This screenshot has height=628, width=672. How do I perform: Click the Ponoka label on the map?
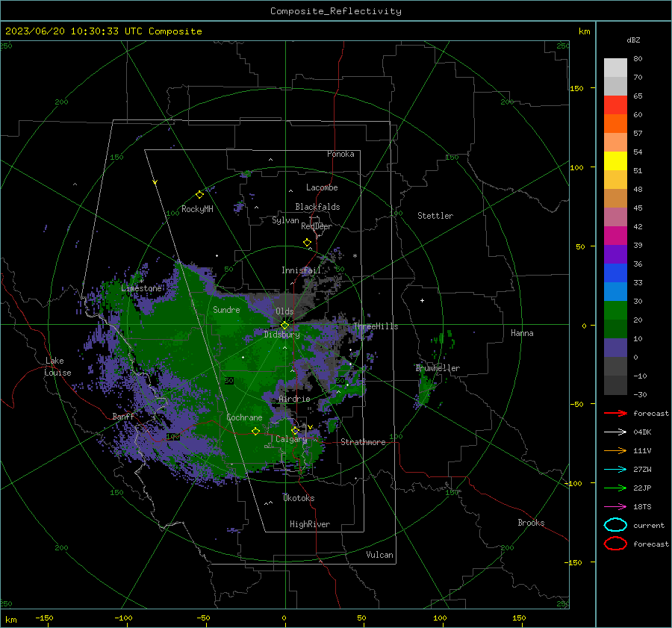coord(340,154)
